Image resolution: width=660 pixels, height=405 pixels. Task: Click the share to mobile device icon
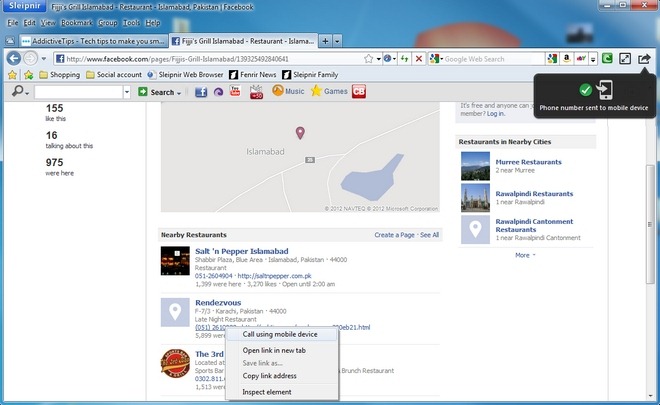coord(644,59)
